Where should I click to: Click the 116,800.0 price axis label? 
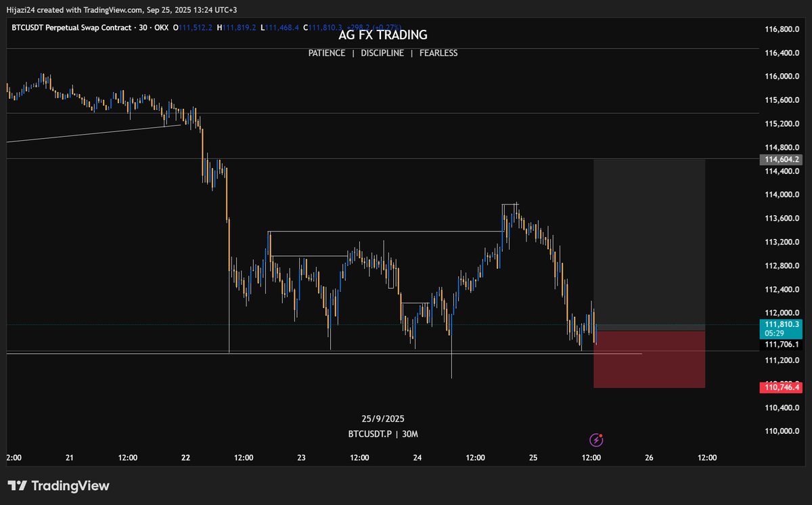click(x=782, y=30)
